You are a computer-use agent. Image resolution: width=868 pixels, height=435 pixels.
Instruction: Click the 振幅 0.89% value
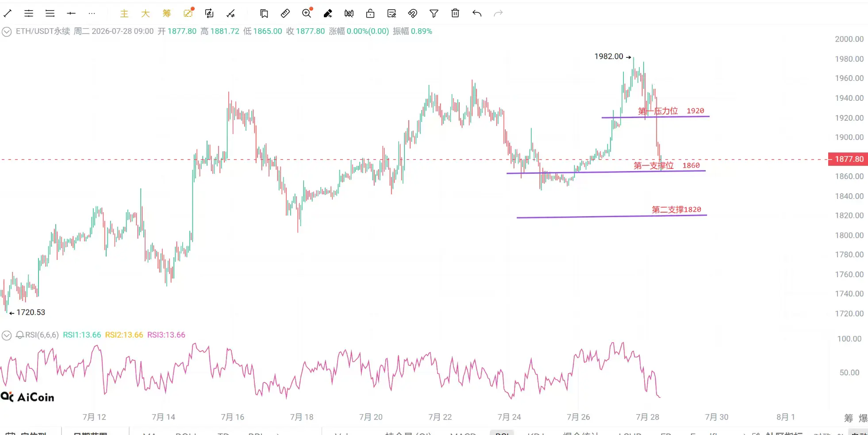tap(412, 31)
